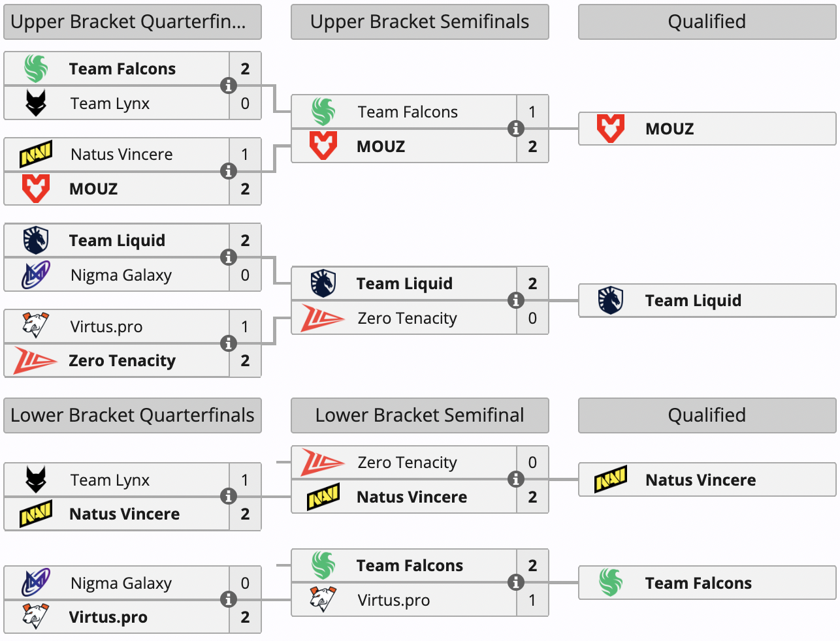Click Team Liquid logo in Qualified column
Screen dimensions: 840x641
tap(610, 300)
